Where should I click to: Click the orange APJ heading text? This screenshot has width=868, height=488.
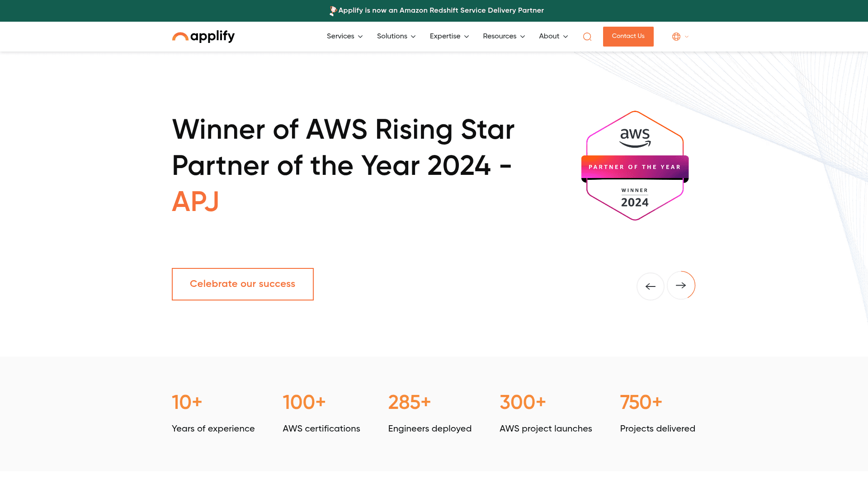(195, 202)
